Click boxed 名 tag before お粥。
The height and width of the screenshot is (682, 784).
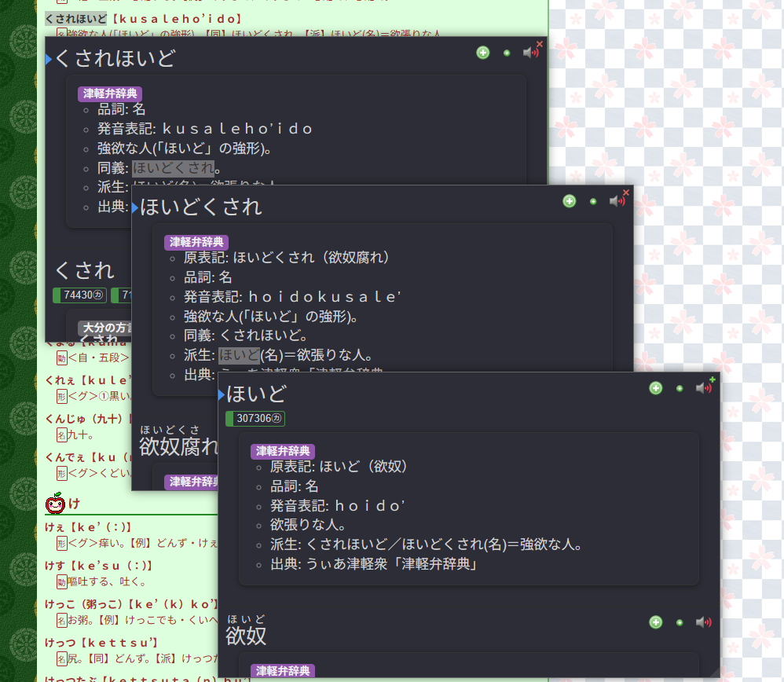61,621
